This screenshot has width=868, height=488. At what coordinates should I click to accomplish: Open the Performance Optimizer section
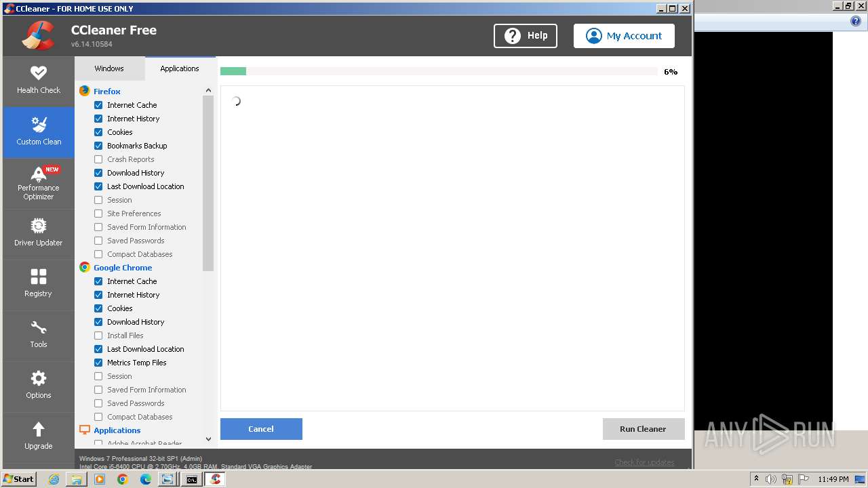coord(39,183)
